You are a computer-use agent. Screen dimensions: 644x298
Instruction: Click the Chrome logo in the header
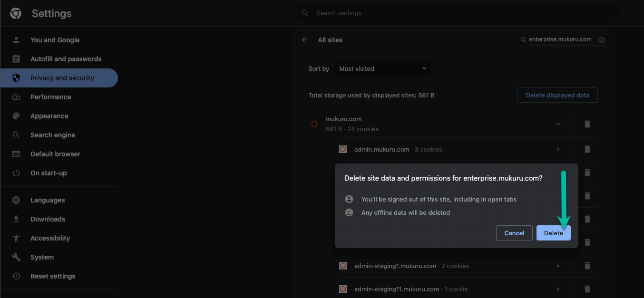(16, 13)
